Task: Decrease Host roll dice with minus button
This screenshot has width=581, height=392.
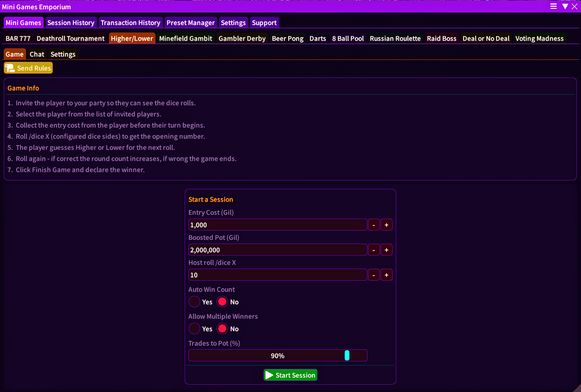Action: [x=374, y=275]
